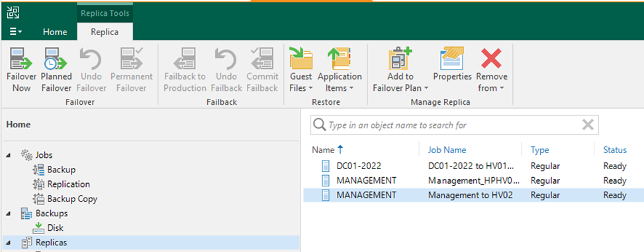Click the Application Items icon
Screen dimensions: 644x252
(340, 58)
